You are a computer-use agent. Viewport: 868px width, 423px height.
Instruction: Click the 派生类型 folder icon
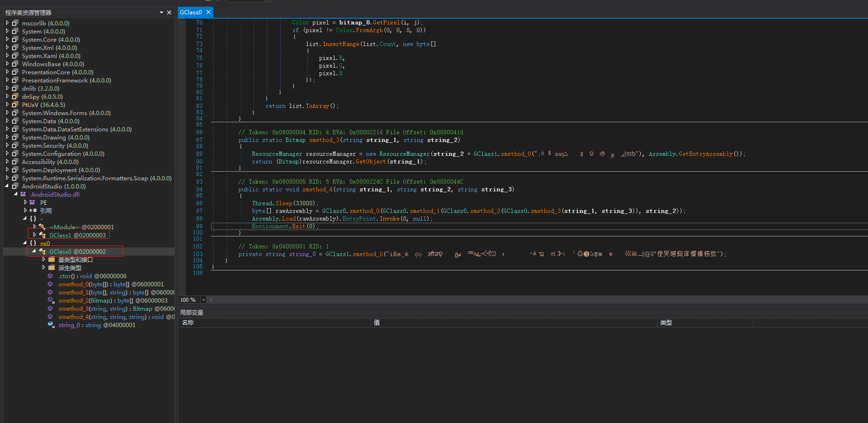click(52, 268)
